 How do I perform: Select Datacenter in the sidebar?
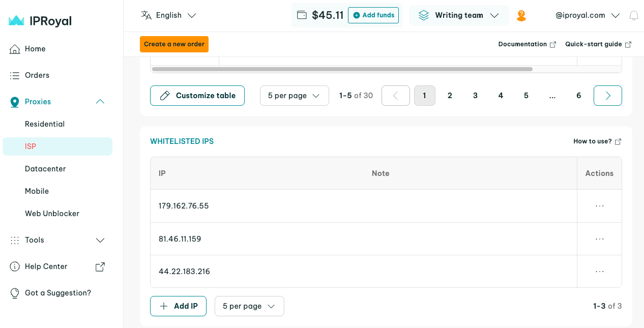point(45,169)
